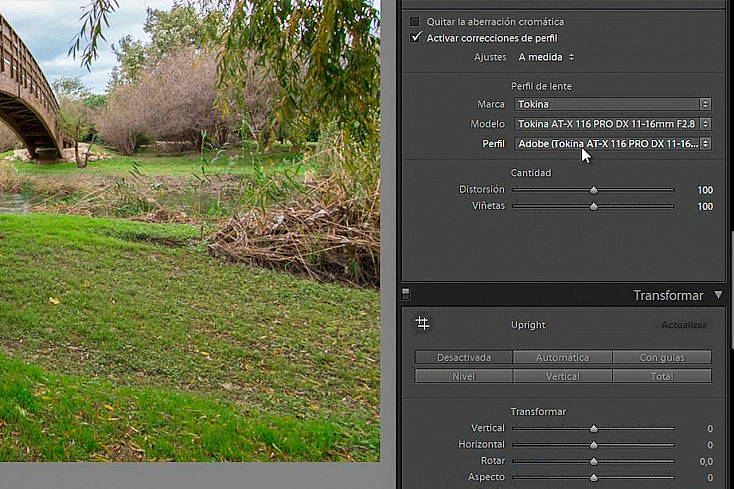Click the Viñetas value 100

tap(705, 206)
